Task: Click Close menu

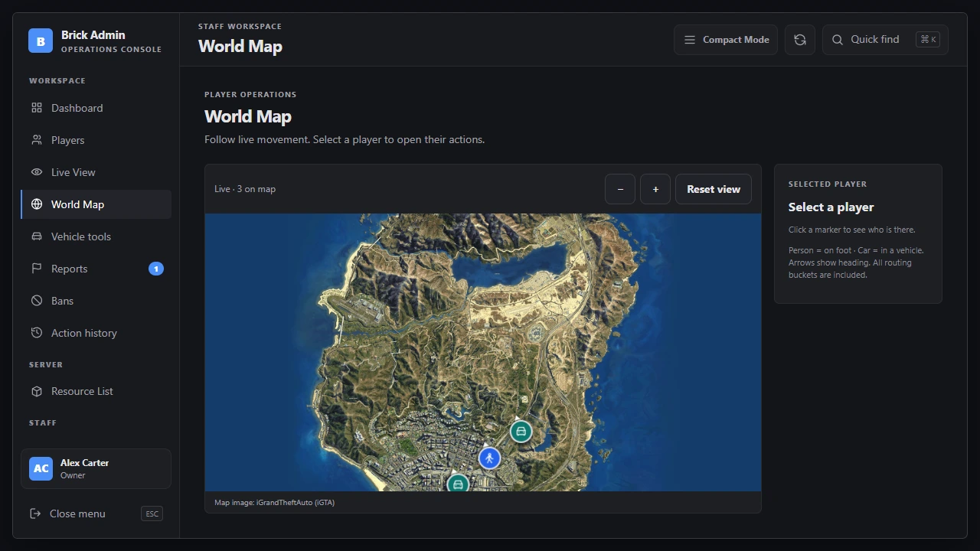Action: coord(96,514)
